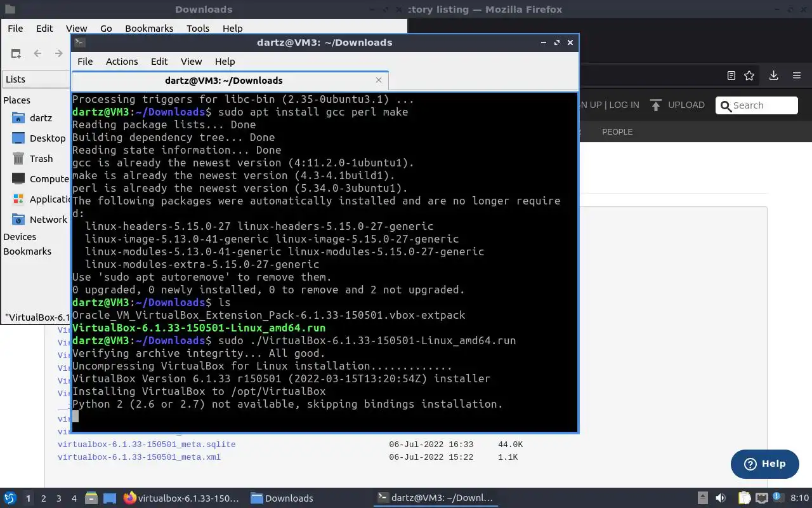
Task: Click the blue Help button
Action: click(x=764, y=464)
